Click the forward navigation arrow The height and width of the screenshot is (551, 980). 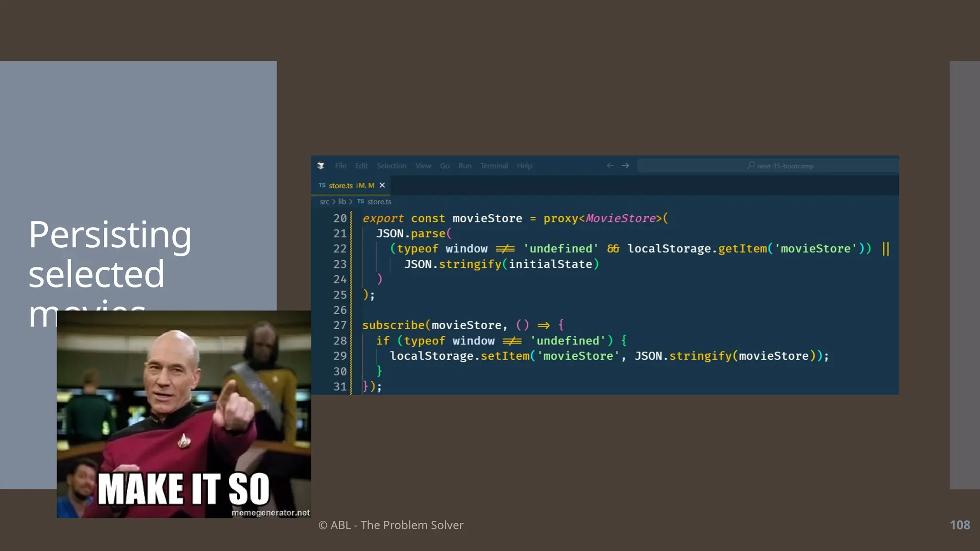click(625, 165)
